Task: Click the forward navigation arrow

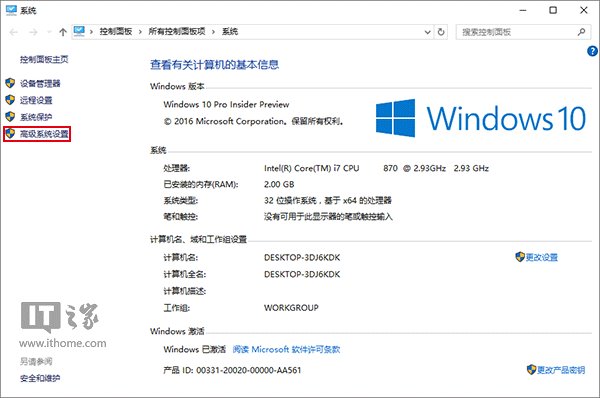Action: pos(34,32)
